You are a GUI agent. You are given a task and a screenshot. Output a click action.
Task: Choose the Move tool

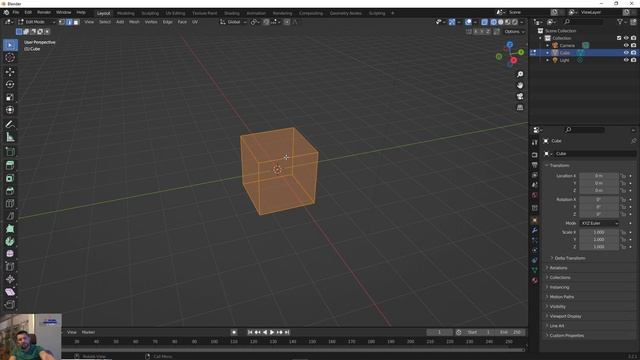click(10, 72)
